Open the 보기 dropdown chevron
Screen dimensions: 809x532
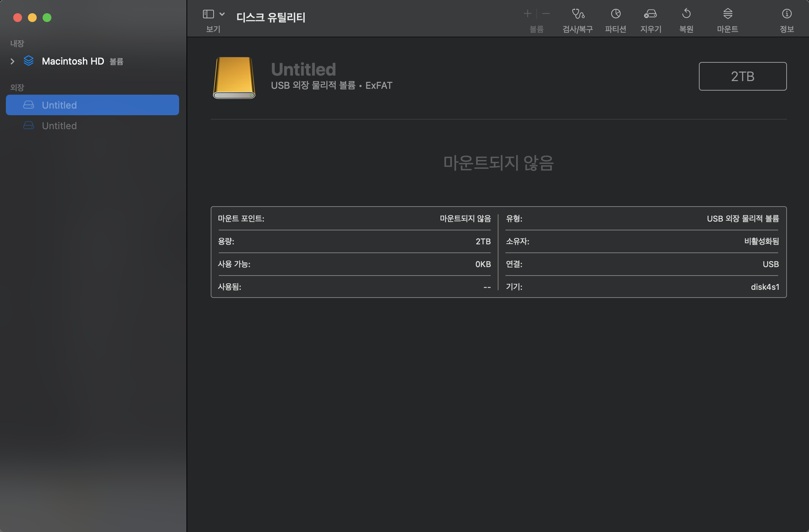(222, 14)
